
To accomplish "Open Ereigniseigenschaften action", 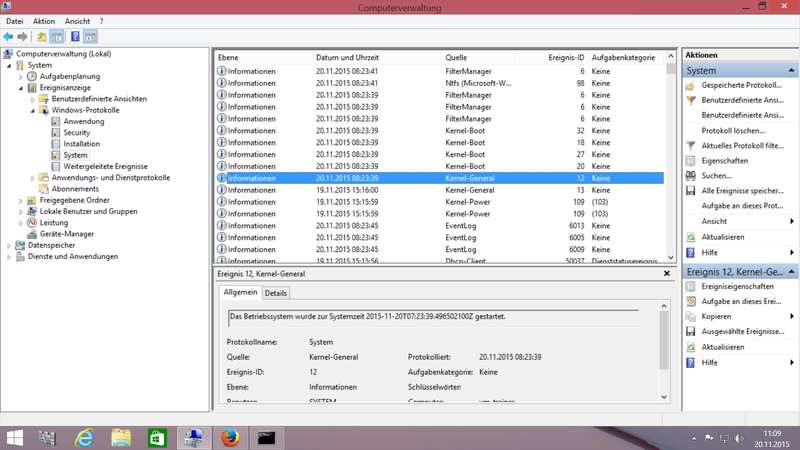I will point(737,287).
